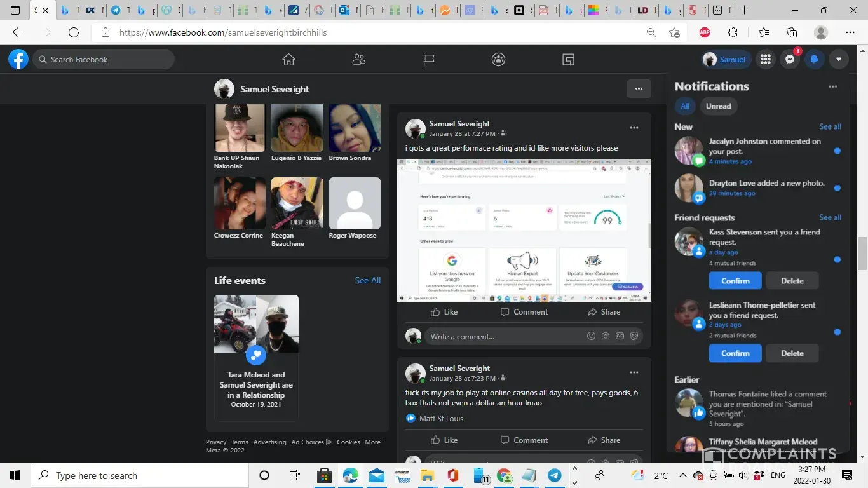Viewport: 868px width, 488px height.
Task: Open the Account dropdown arrow
Action: pos(839,60)
